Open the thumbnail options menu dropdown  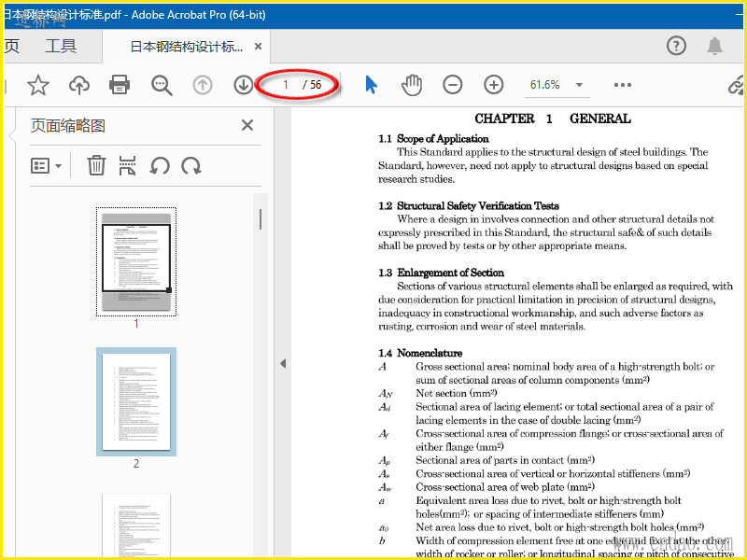(x=46, y=166)
